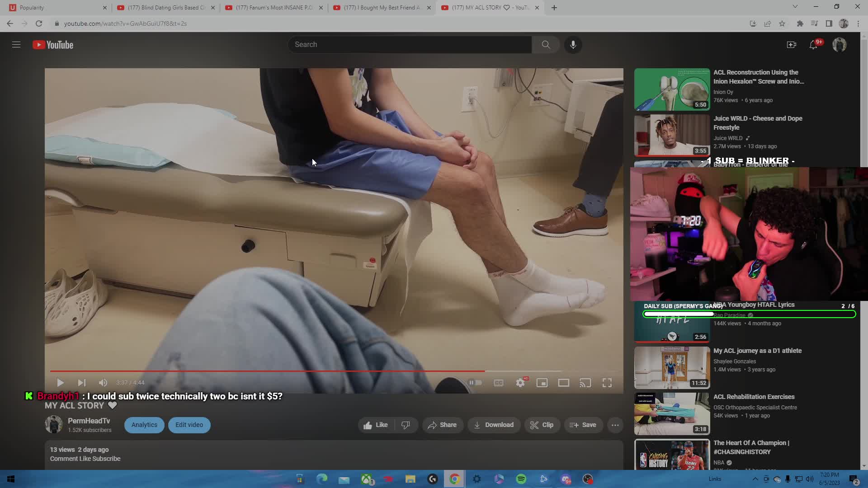
Task: Open the Create video icon
Action: click(791, 45)
